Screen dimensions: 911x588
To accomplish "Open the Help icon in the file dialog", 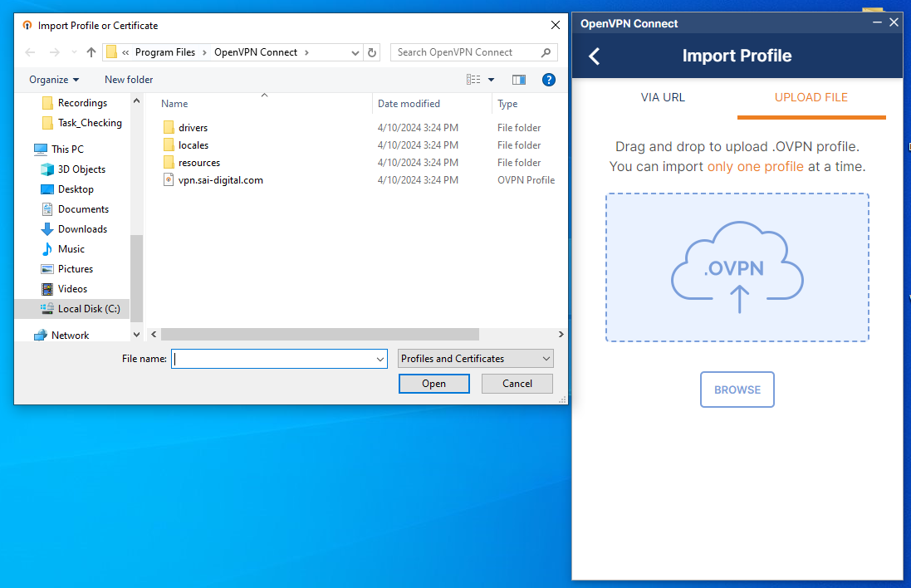I will pos(549,79).
